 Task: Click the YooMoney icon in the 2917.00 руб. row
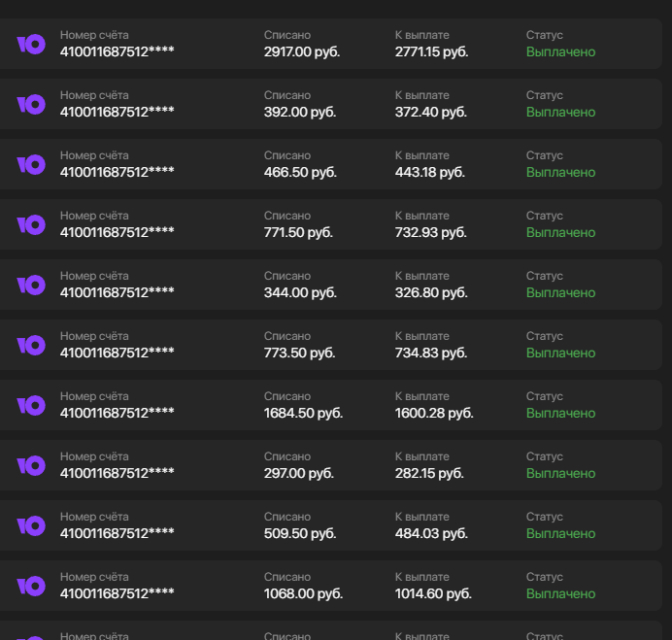[x=31, y=44]
